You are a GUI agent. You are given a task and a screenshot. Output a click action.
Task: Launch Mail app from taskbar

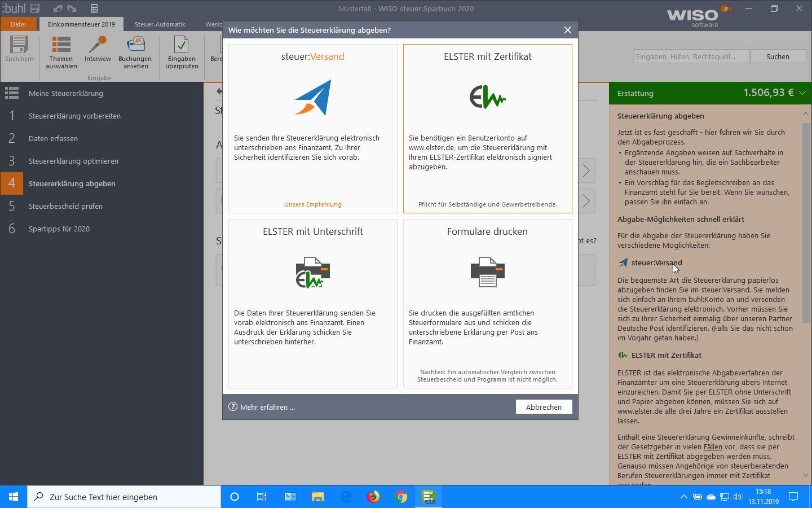tap(290, 497)
